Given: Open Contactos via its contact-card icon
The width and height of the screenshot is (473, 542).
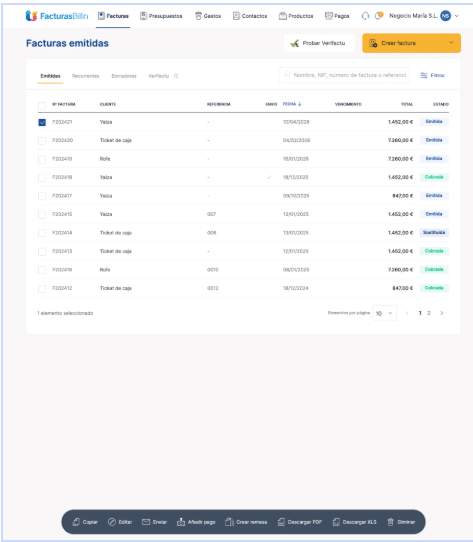Looking at the screenshot, I should (x=236, y=16).
